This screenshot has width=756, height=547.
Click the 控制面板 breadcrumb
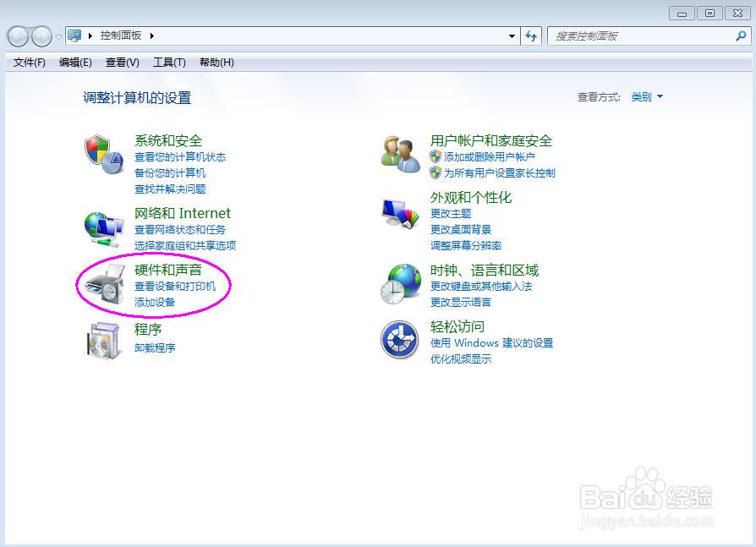coord(121,36)
